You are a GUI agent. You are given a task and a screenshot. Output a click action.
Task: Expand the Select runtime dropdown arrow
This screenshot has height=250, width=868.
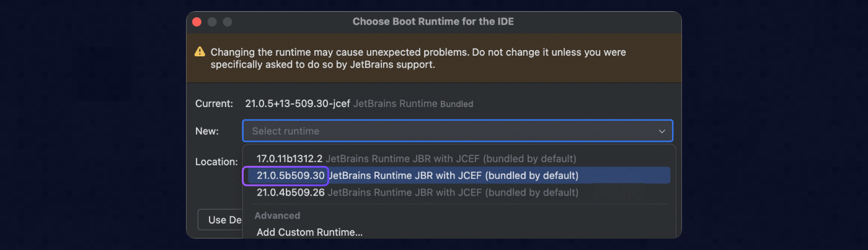click(x=662, y=131)
